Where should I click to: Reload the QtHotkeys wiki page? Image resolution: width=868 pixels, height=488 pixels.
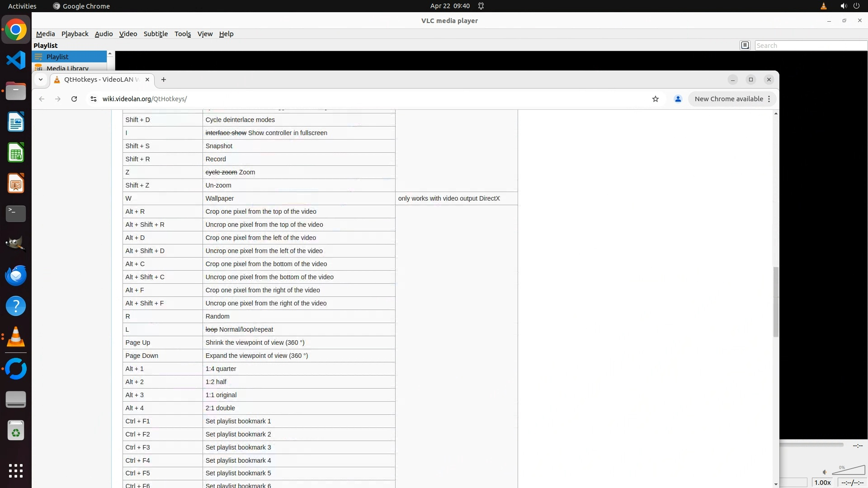74,99
